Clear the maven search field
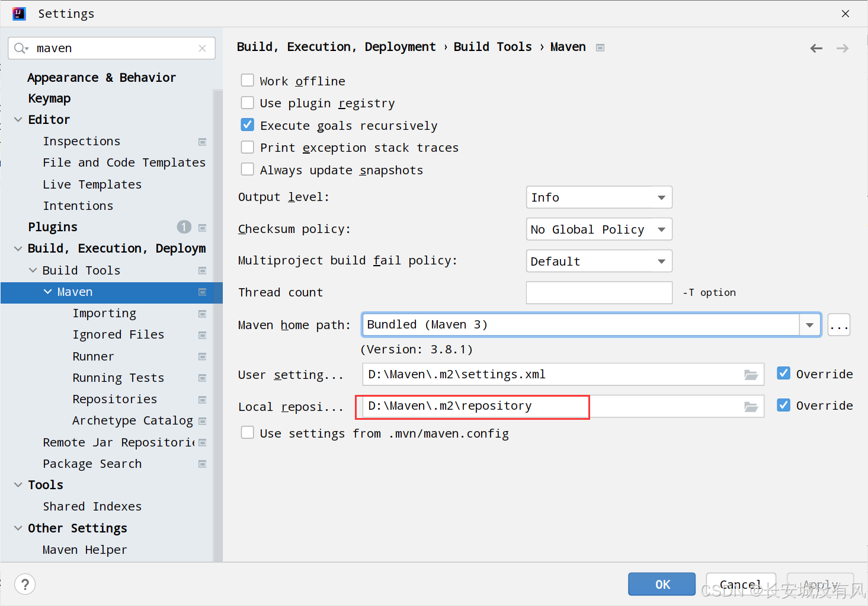 203,48
